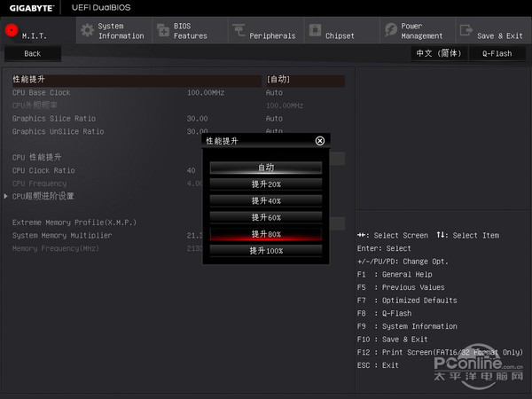Click the F8 Q-Flash help line

(x=385, y=313)
